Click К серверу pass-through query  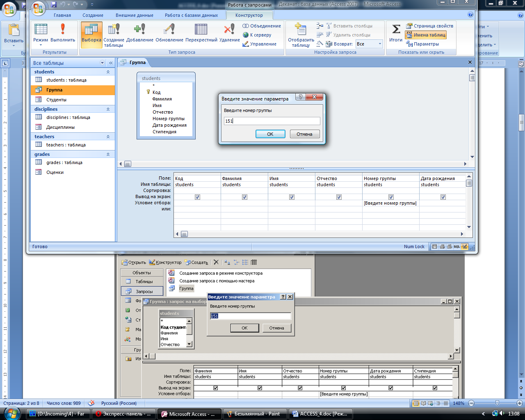tap(257, 35)
